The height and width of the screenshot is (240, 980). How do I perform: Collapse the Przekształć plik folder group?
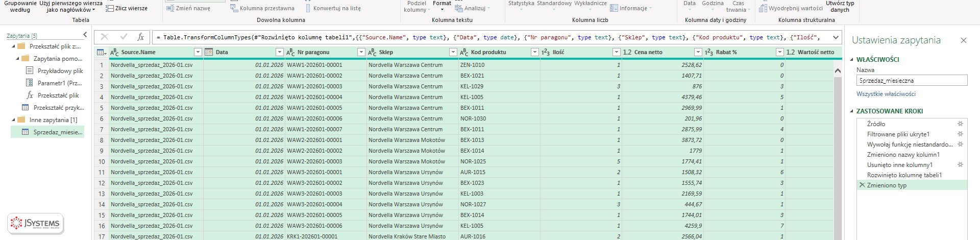14,46
